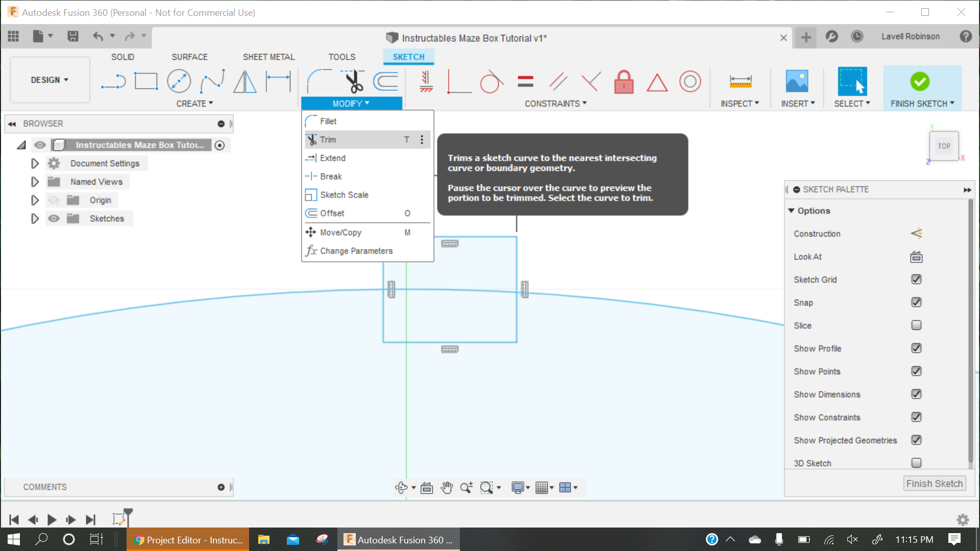Apply the Parallel constraint icon

coord(558,82)
